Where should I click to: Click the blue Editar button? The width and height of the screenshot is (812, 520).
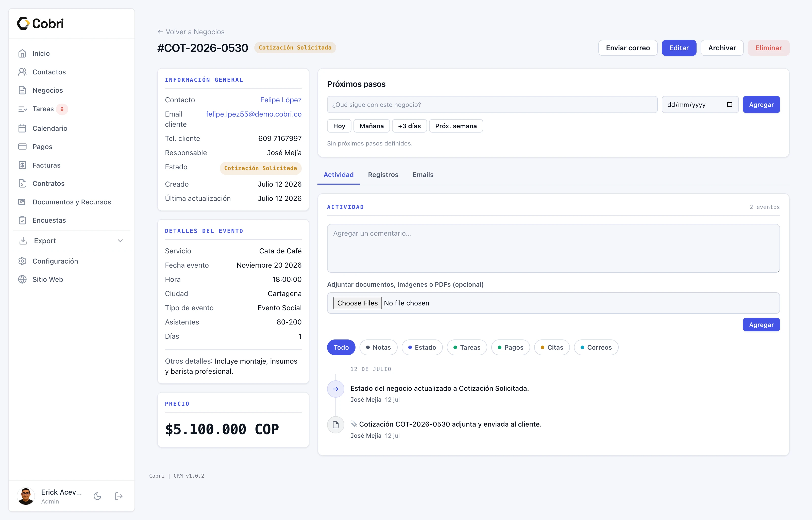click(679, 48)
